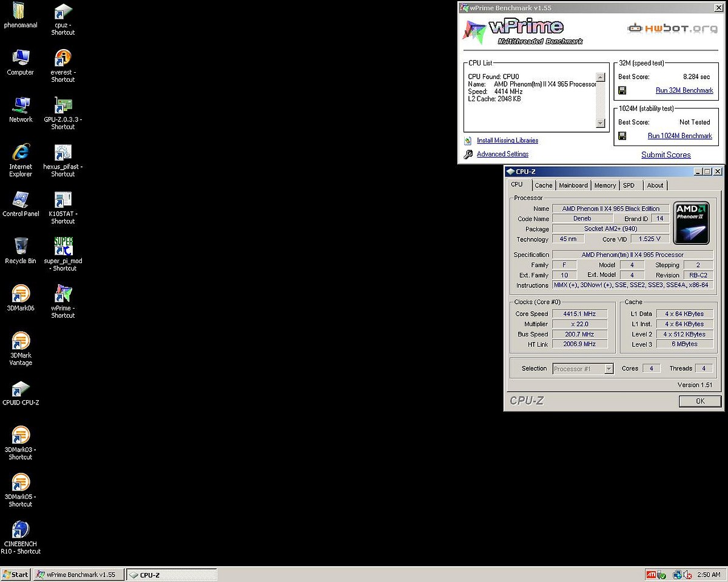Select the 3DMark Vantage desktop icon
Image resolution: width=728 pixels, height=582 pixels.
tap(21, 341)
